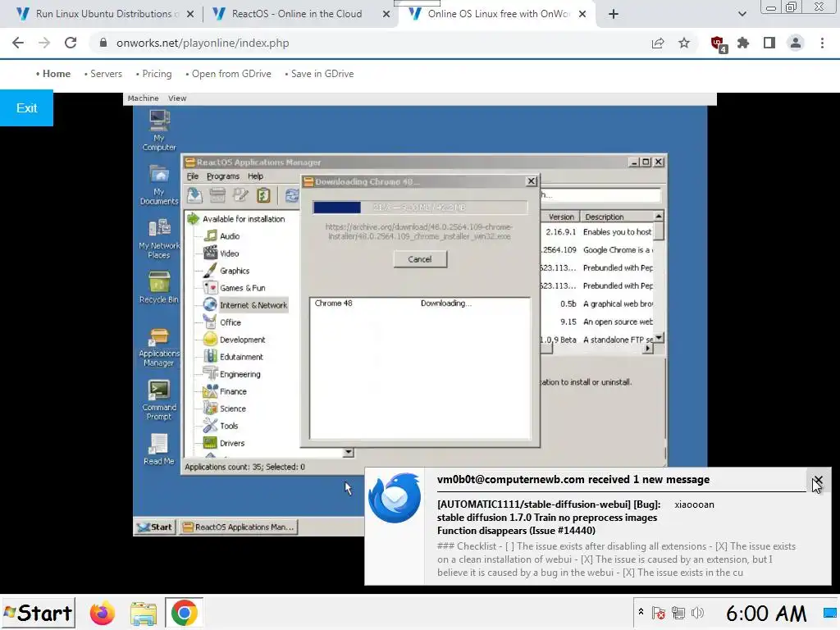Close the Downloading Chrome 48 dialog
The height and width of the screenshot is (630, 840).
[x=532, y=181]
